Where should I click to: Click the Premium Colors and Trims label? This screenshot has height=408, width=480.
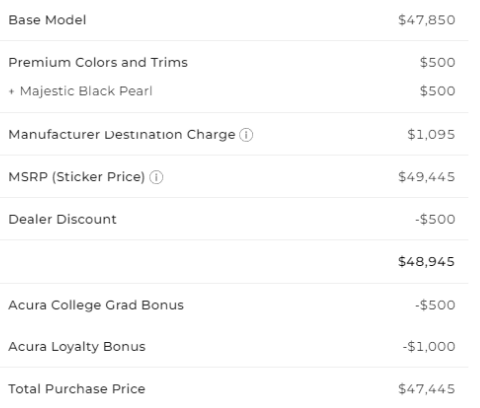[98, 62]
